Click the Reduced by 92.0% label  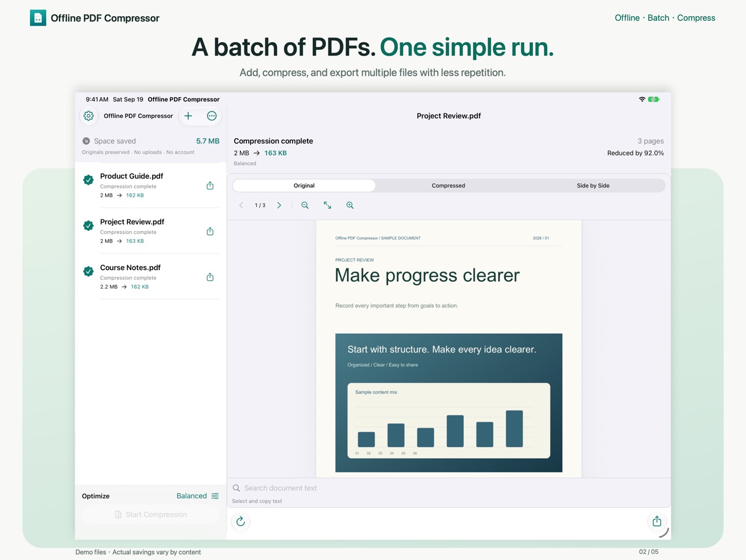(x=636, y=153)
